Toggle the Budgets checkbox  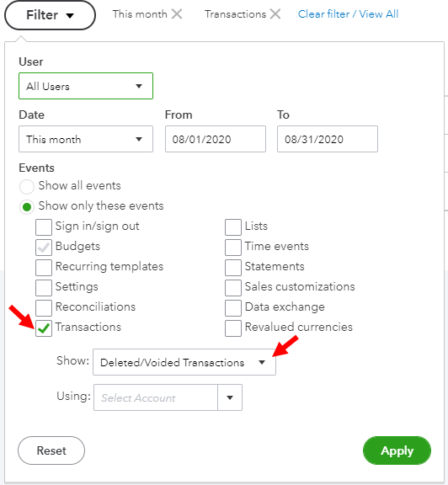coord(44,248)
